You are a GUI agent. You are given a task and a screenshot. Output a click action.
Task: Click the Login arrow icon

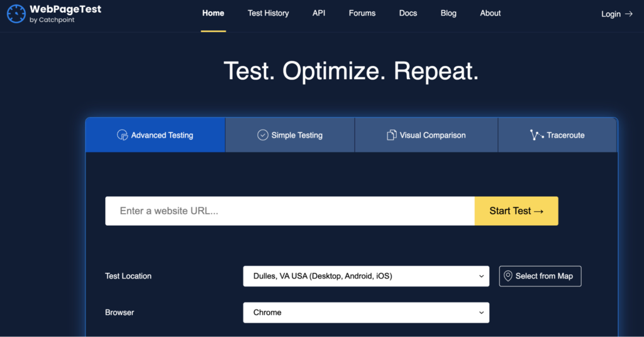pos(628,14)
